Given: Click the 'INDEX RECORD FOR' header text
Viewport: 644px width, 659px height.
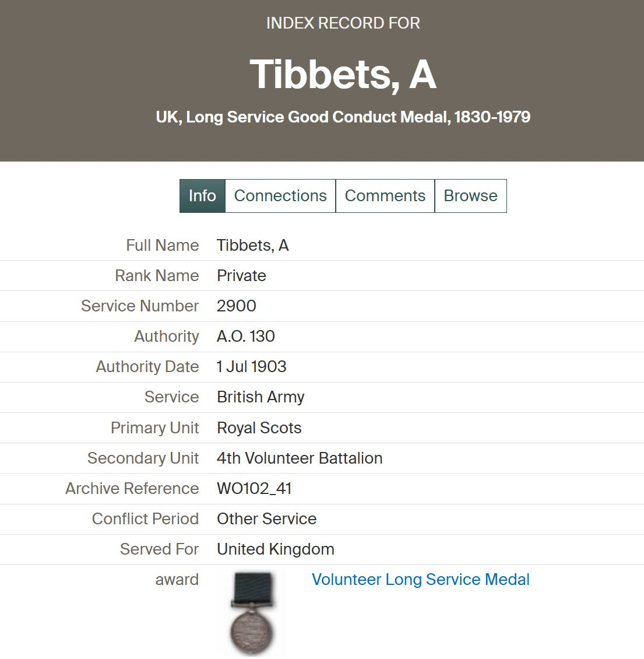Looking at the screenshot, I should pyautogui.click(x=343, y=23).
